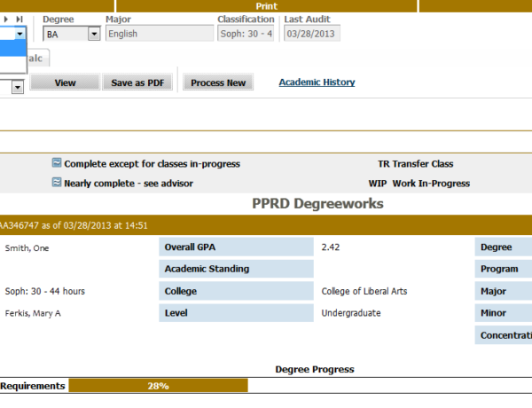The image size is (532, 408).
Task: Click the audit header bar dated 03/28/2013
Action: click(x=266, y=225)
